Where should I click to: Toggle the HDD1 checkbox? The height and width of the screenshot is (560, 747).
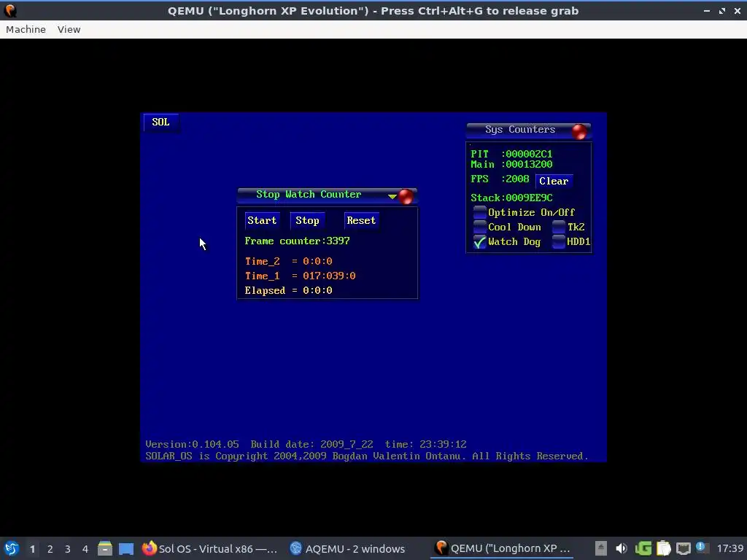(559, 242)
